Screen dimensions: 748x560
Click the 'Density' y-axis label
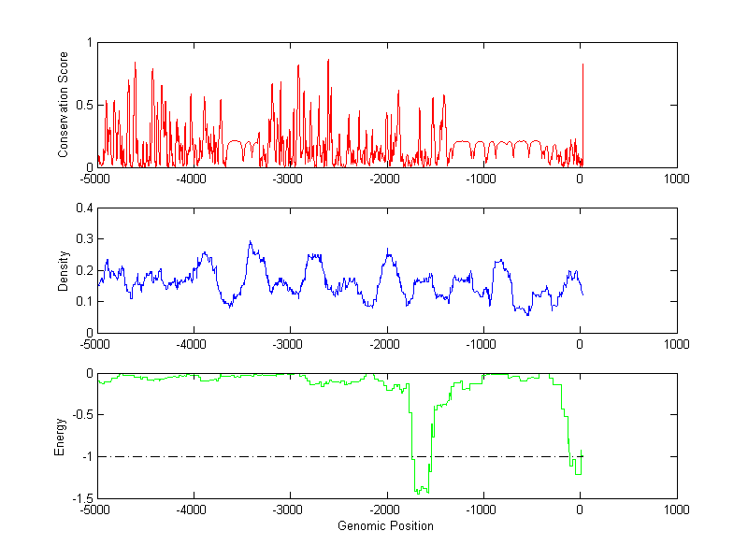click(x=64, y=270)
